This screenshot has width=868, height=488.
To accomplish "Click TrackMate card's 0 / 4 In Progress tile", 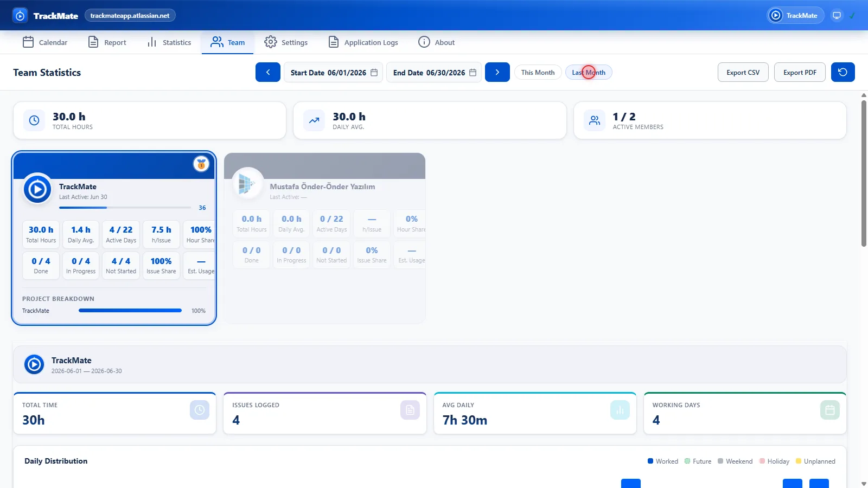I will coord(81,266).
